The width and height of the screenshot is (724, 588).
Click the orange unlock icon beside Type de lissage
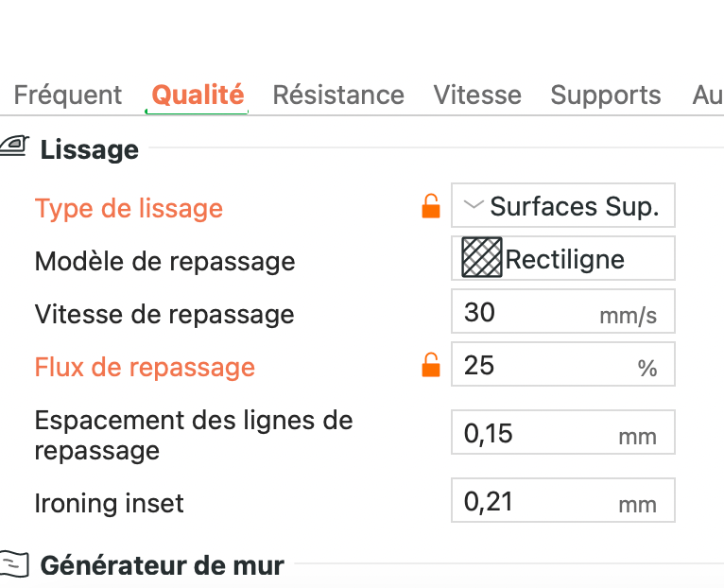(x=431, y=206)
